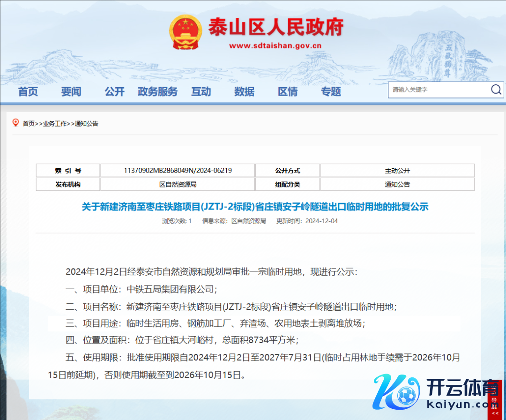
Task: Click the 首页 breadcrumb link
Action: (29, 124)
